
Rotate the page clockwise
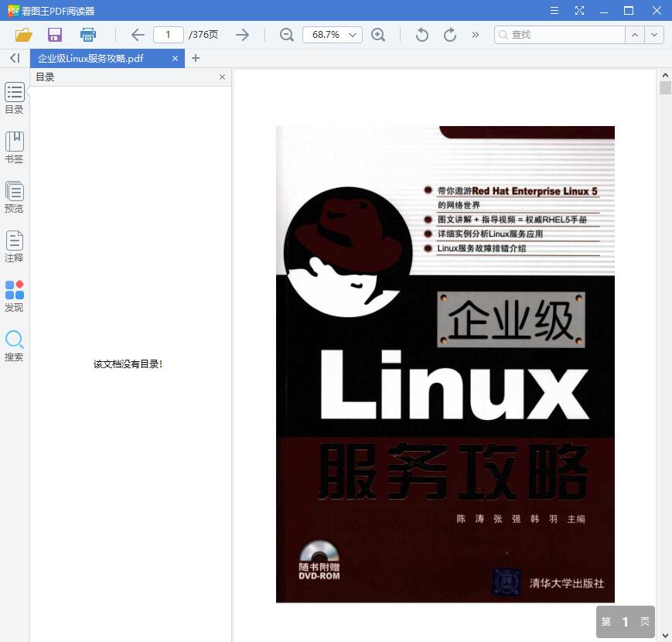click(x=449, y=35)
